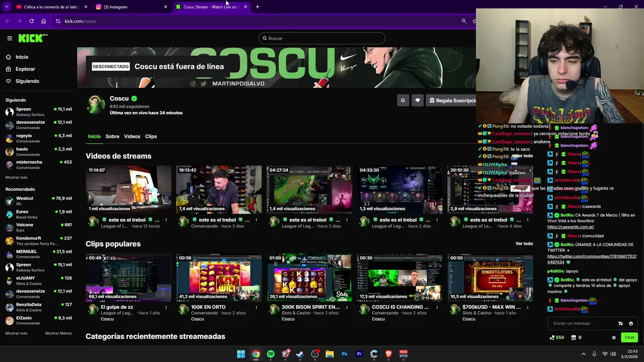The height and width of the screenshot is (362, 644).
Task: Open Spreen channel in Siguiendo list
Action: coord(39,112)
